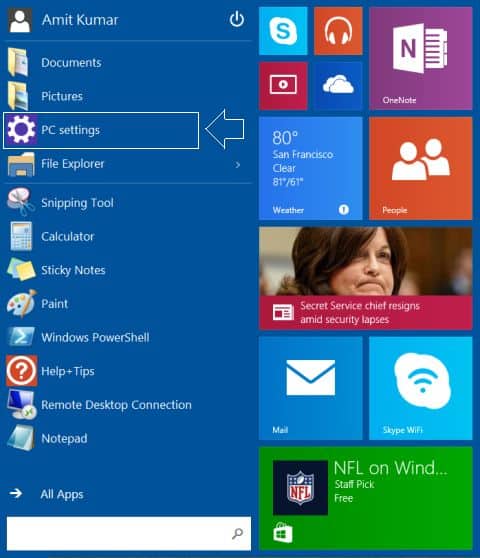
Task: Open the OneDrive cloud tile
Action: 338,86
